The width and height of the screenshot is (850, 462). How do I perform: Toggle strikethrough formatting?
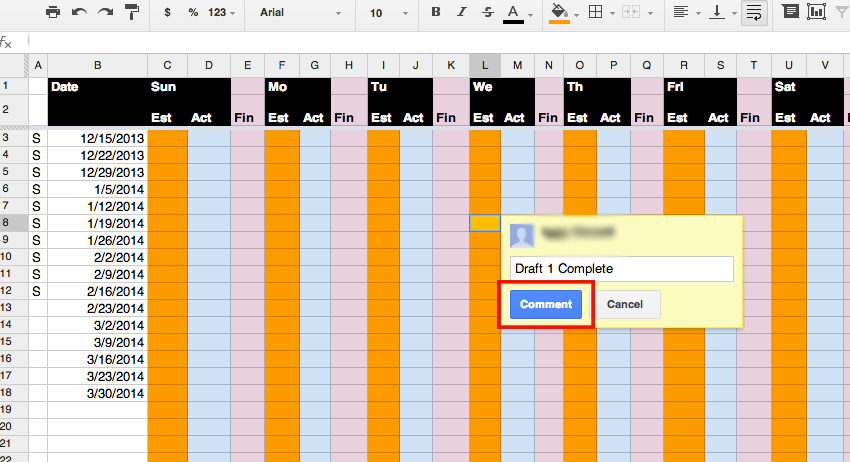coord(488,12)
